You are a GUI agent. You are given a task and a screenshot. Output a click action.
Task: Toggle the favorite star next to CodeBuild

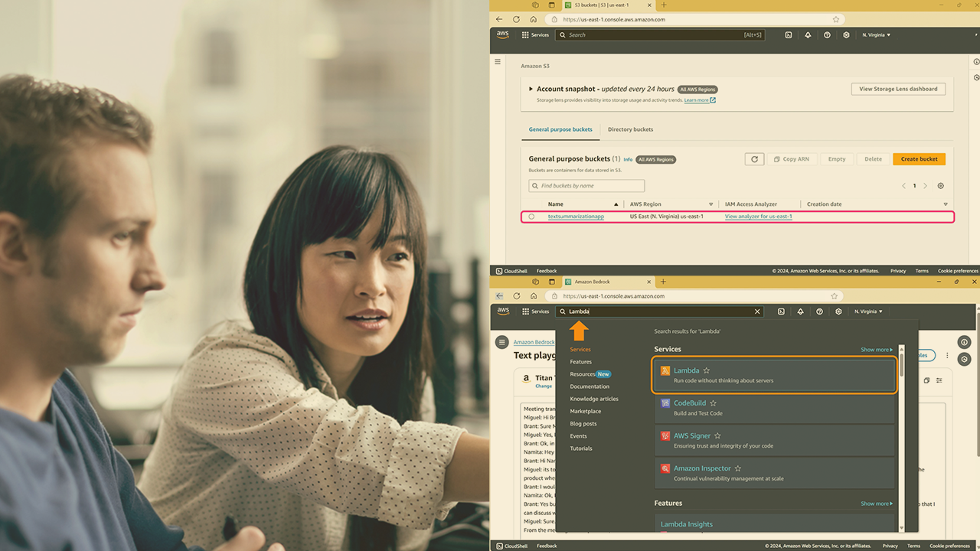coord(713,403)
